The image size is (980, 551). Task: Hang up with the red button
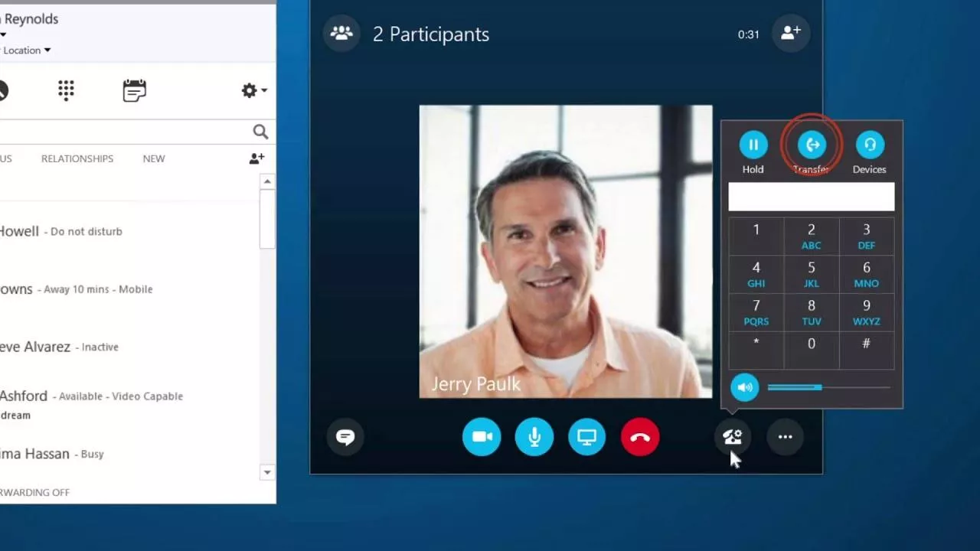[640, 437]
